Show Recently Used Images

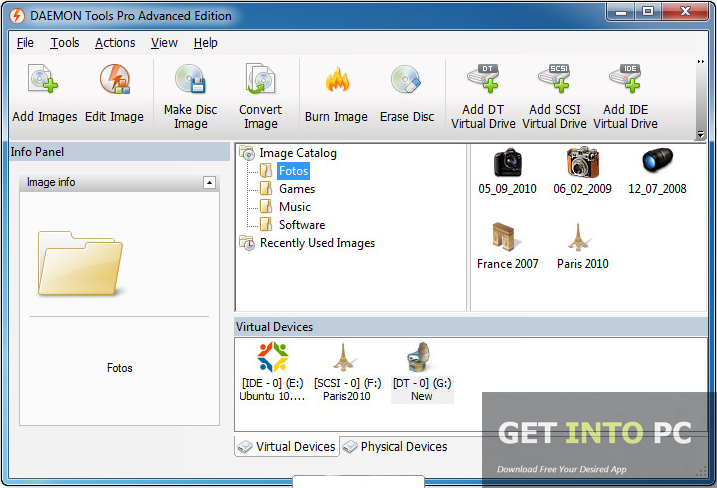click(317, 243)
